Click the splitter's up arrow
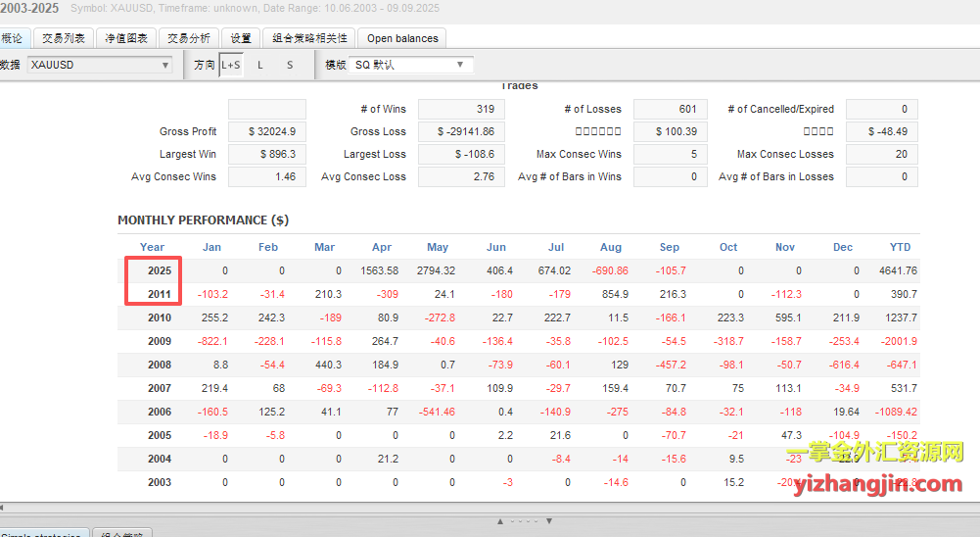Viewport: 980px width, 537px height. point(501,520)
